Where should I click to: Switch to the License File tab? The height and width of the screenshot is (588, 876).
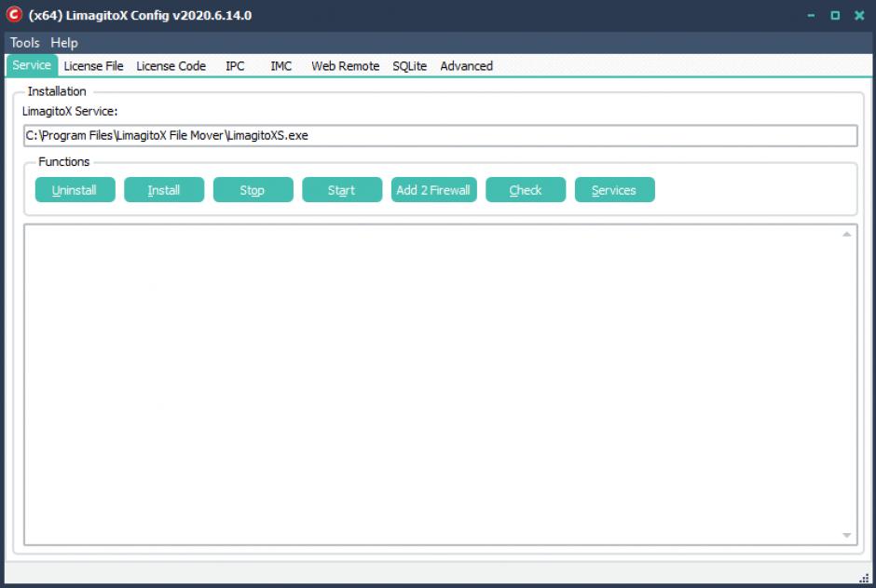[93, 66]
